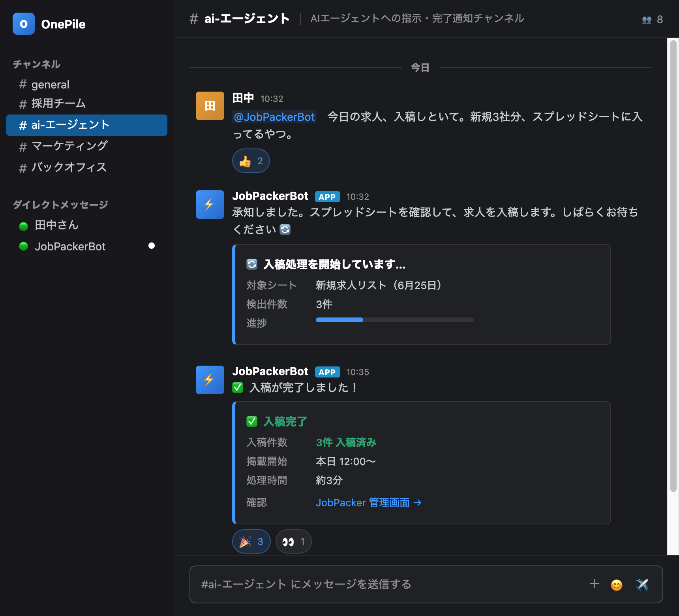Click the ダイレクトメッセージ section header

(x=60, y=205)
